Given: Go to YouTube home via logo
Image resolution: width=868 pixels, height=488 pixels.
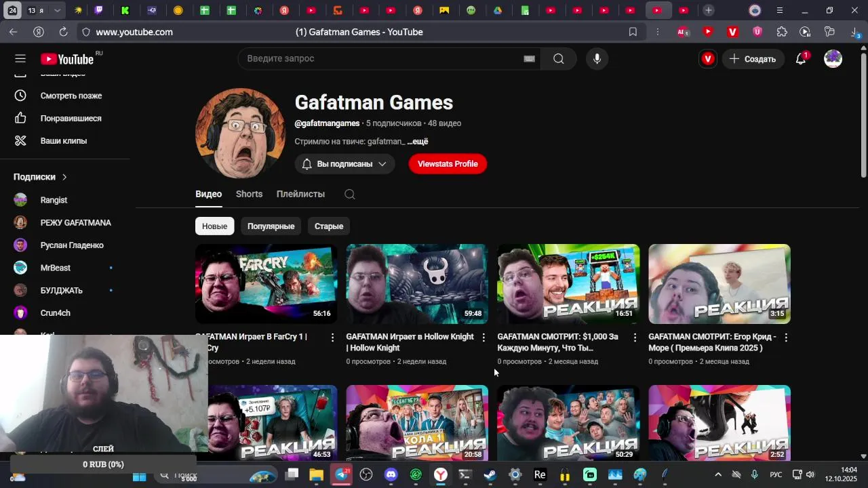Looking at the screenshot, I should pyautogui.click(x=66, y=59).
